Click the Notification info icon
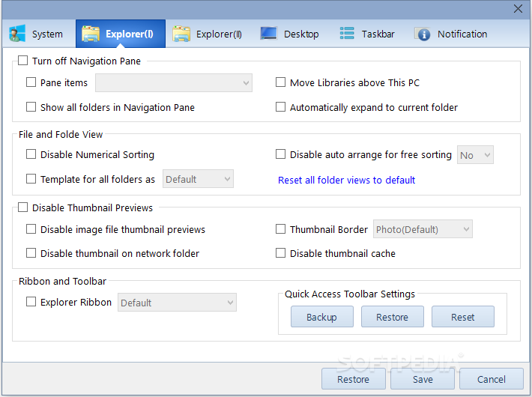Screen dimensions: 532x397 pos(423,34)
